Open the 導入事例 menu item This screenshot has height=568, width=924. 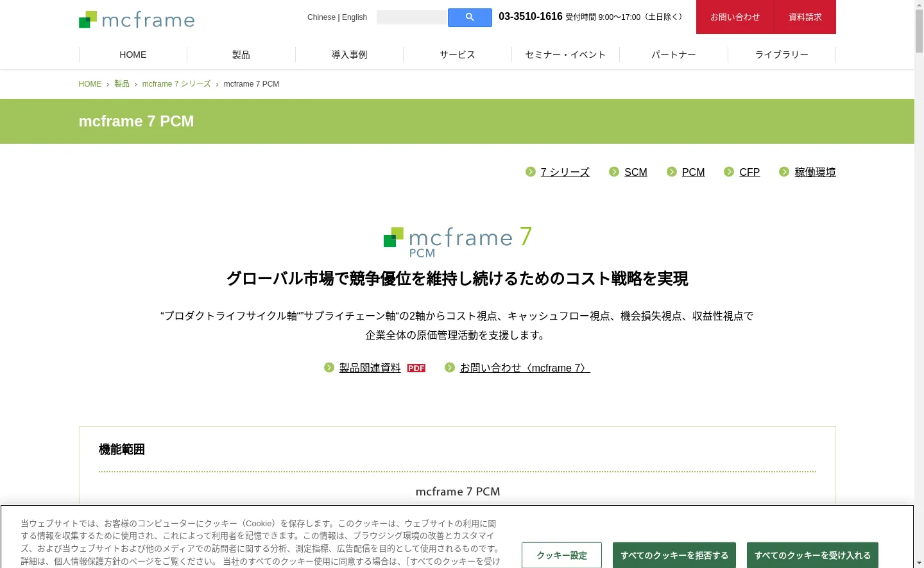point(349,55)
